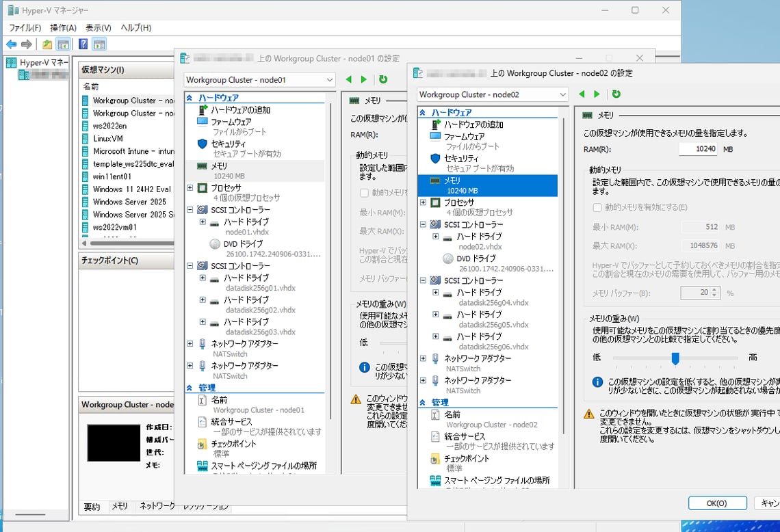
Task: Click 最大 RAM field showing 1048576
Action: (x=700, y=245)
